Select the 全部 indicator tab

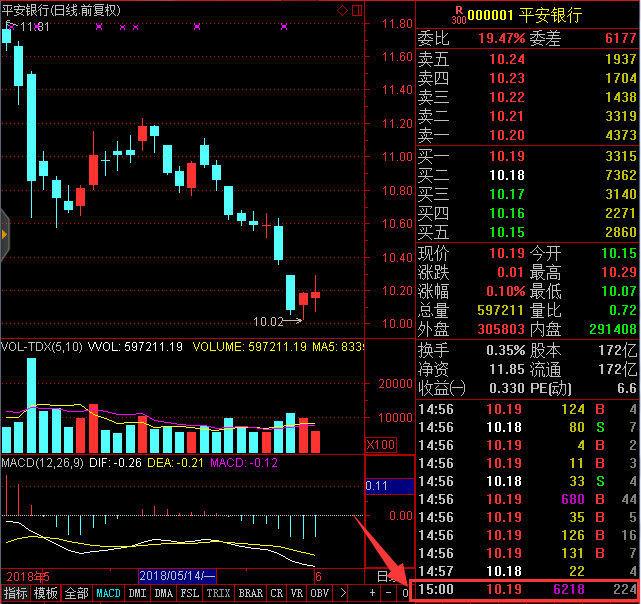click(x=76, y=593)
